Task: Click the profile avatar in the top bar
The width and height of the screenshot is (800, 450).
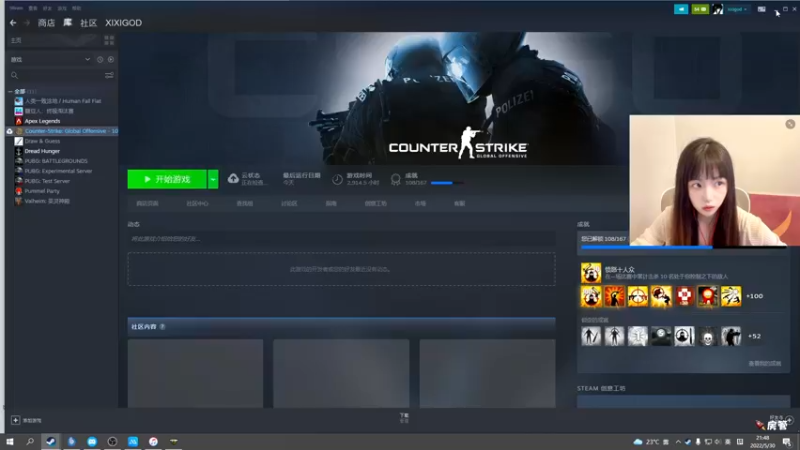Action: click(x=718, y=9)
